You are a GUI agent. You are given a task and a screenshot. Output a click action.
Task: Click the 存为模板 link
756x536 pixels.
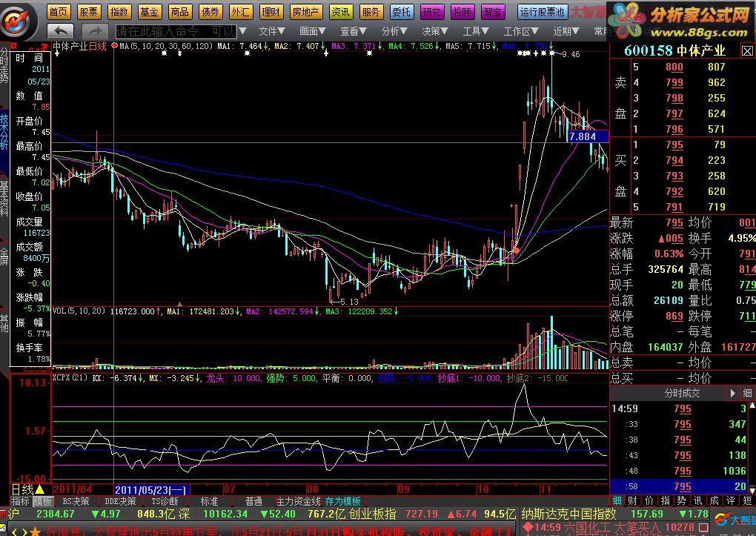(x=343, y=502)
